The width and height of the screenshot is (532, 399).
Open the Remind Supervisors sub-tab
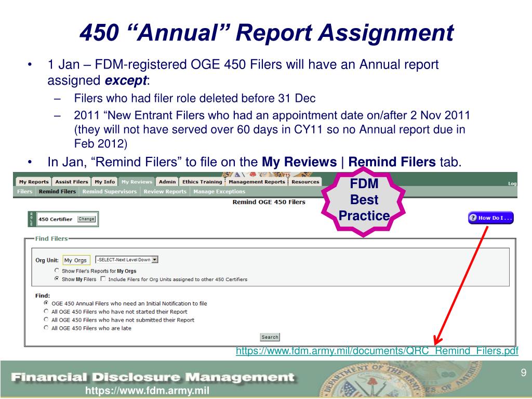[x=110, y=192]
